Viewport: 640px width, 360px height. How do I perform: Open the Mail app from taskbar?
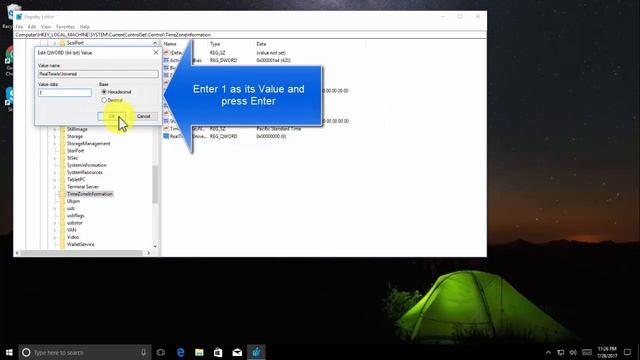coord(237,352)
